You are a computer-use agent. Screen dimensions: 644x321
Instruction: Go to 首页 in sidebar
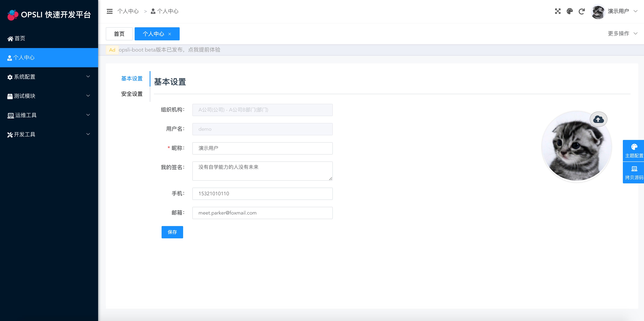[20, 38]
